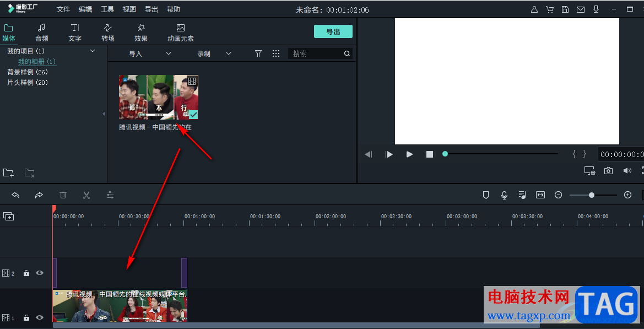Open the 导入 import dropdown

pyautogui.click(x=150, y=54)
